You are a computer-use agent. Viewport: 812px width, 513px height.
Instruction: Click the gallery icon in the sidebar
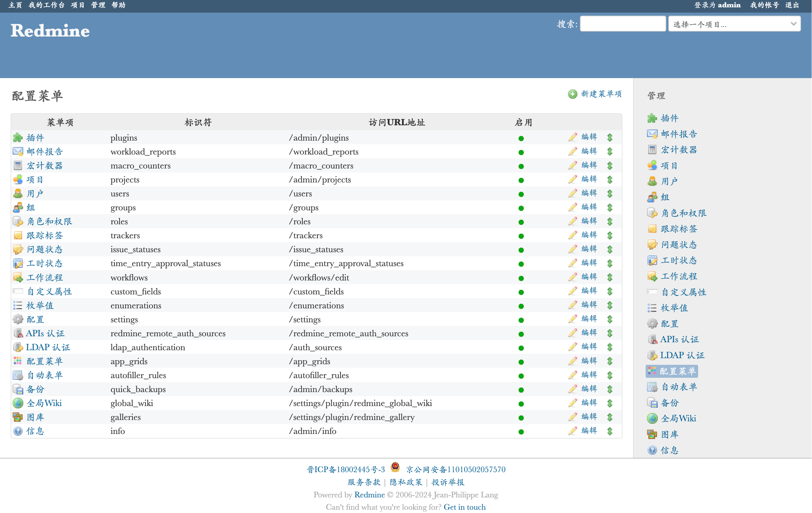(652, 434)
